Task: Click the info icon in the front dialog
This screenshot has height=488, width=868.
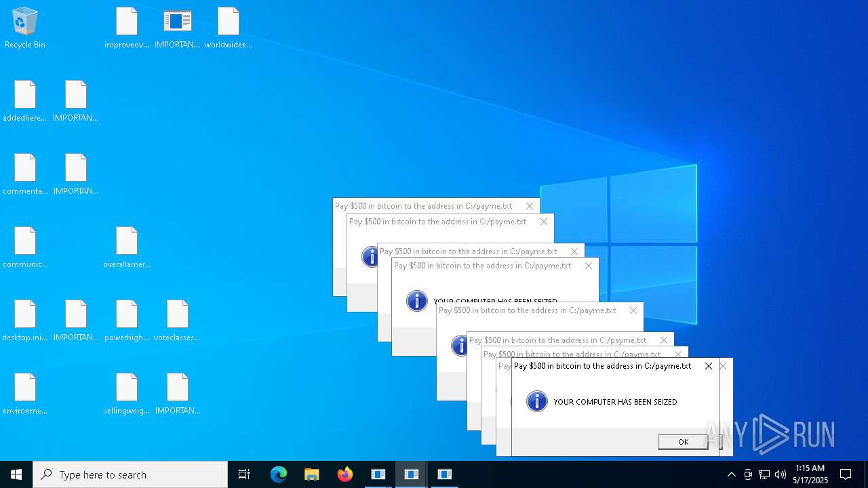Action: pos(537,401)
